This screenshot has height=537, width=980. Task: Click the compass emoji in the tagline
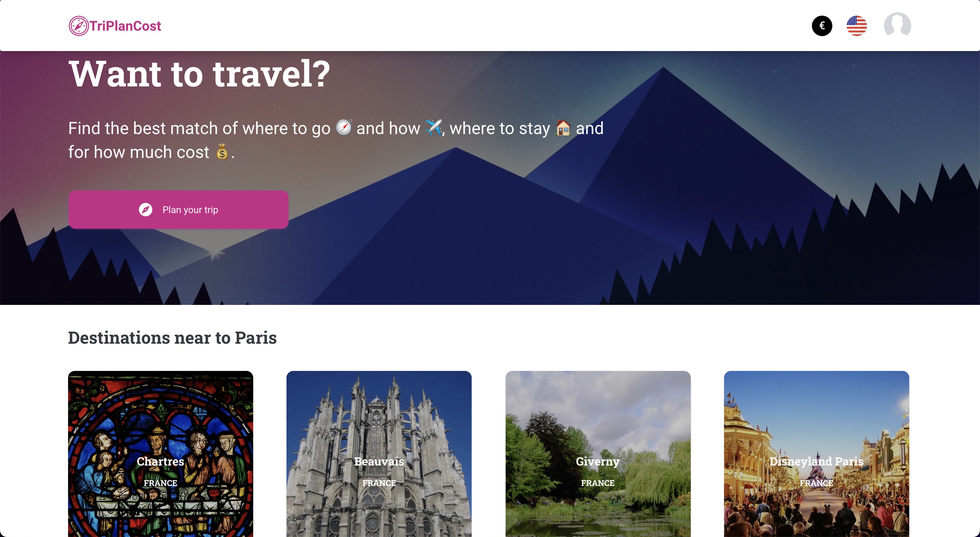344,128
